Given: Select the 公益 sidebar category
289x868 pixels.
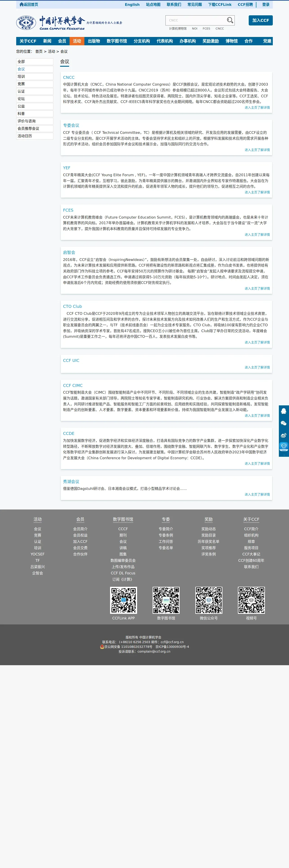Looking at the screenshot, I should coord(35,106).
